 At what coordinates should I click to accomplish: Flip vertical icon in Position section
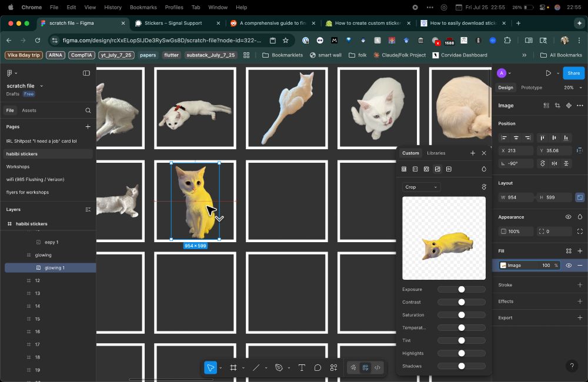[x=566, y=163]
